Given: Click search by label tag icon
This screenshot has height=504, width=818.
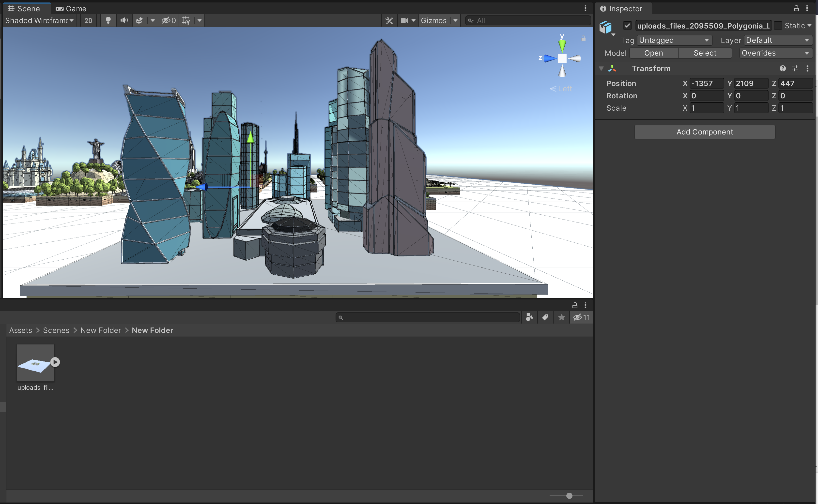Looking at the screenshot, I should 545,317.
